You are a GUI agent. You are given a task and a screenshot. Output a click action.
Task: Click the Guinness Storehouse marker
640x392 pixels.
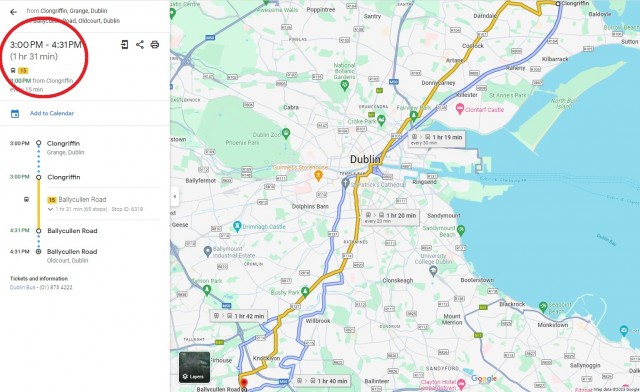pyautogui.click(x=318, y=176)
